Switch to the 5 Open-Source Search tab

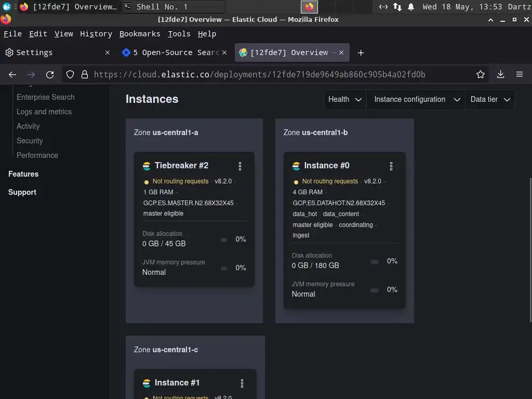(x=174, y=52)
